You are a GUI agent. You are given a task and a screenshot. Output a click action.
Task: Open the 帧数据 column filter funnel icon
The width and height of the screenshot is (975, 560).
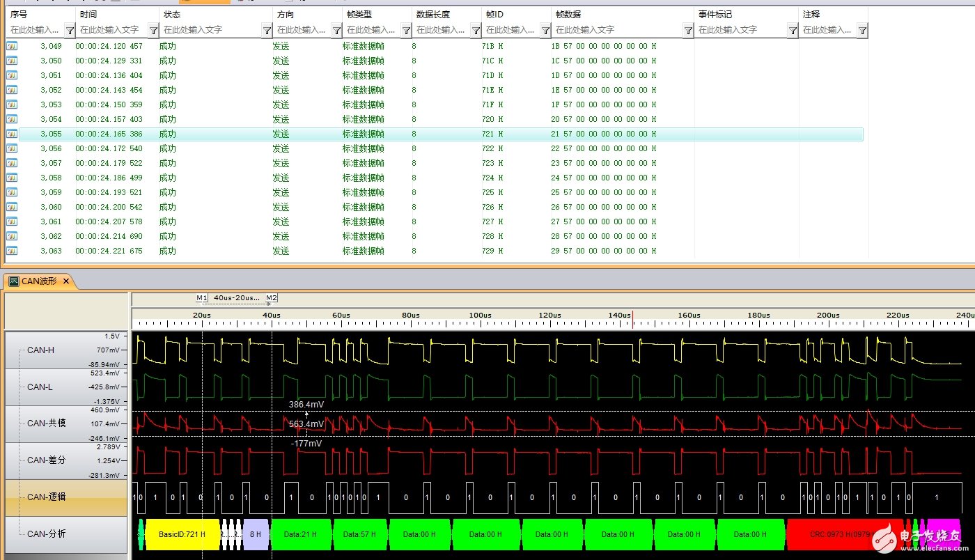click(x=688, y=30)
